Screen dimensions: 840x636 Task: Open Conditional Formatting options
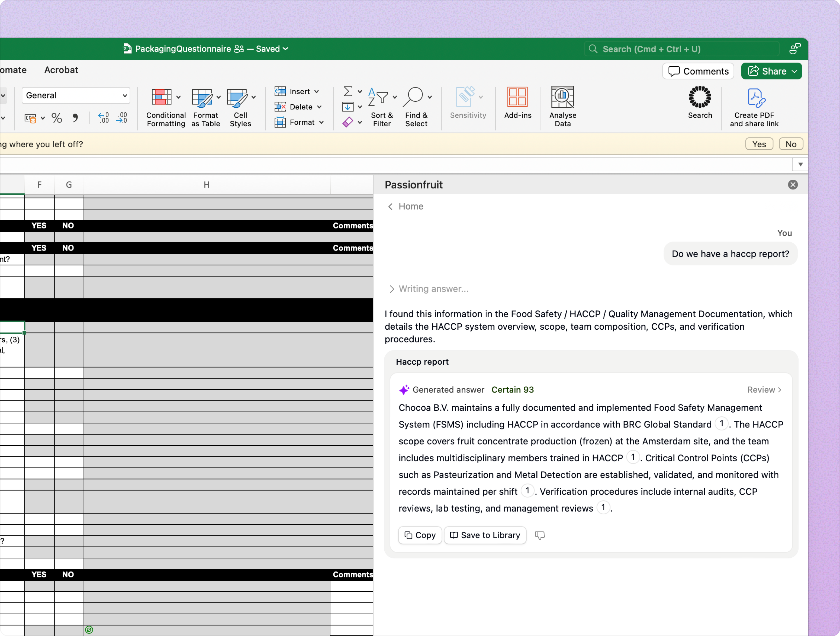166,107
